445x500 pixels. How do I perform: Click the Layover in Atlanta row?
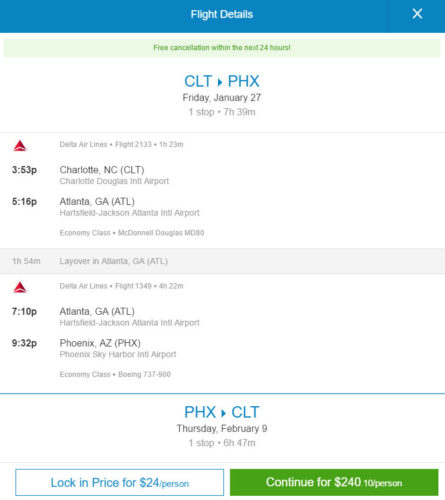(x=222, y=261)
